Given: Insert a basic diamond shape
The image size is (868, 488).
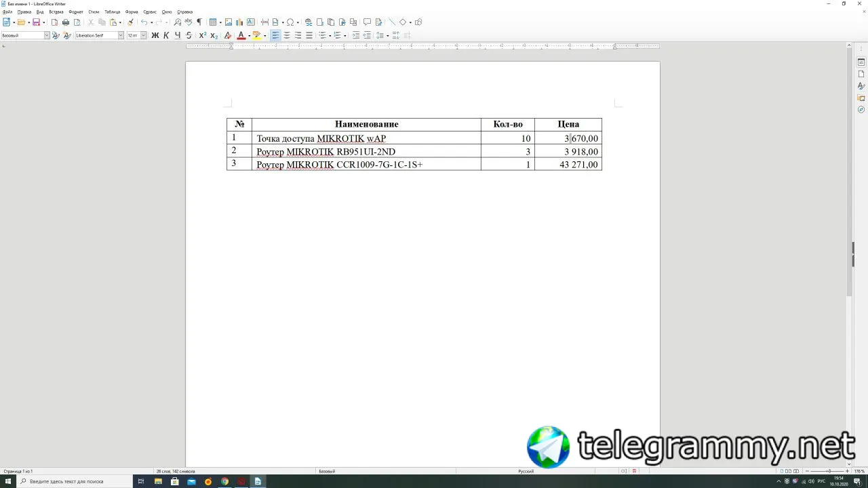Looking at the screenshot, I should click(402, 22).
